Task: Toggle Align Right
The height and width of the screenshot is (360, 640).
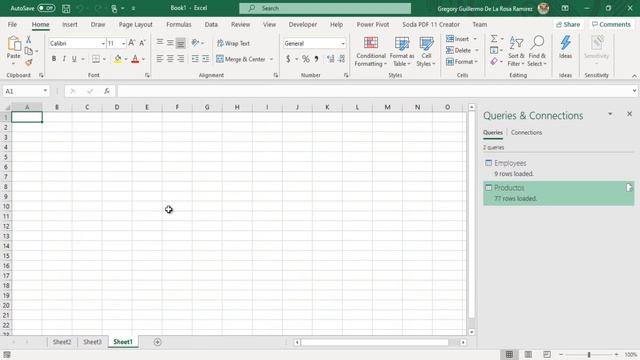Action: pyautogui.click(x=180, y=59)
